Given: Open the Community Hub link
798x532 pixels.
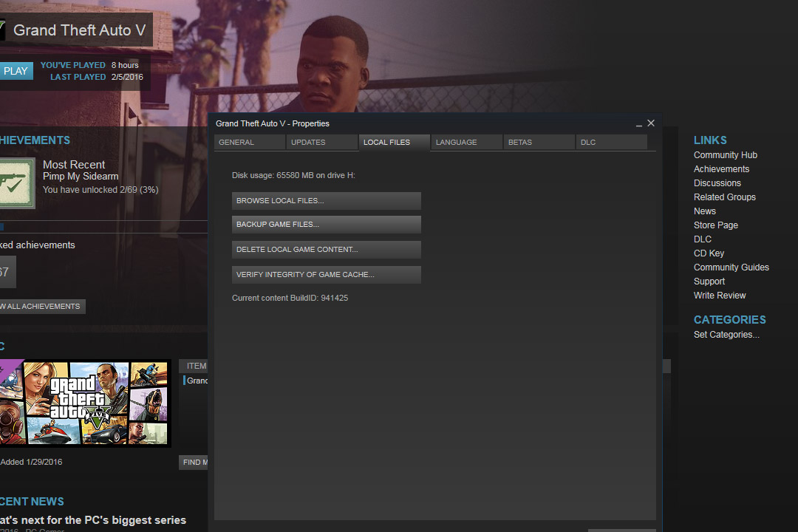Looking at the screenshot, I should [726, 154].
